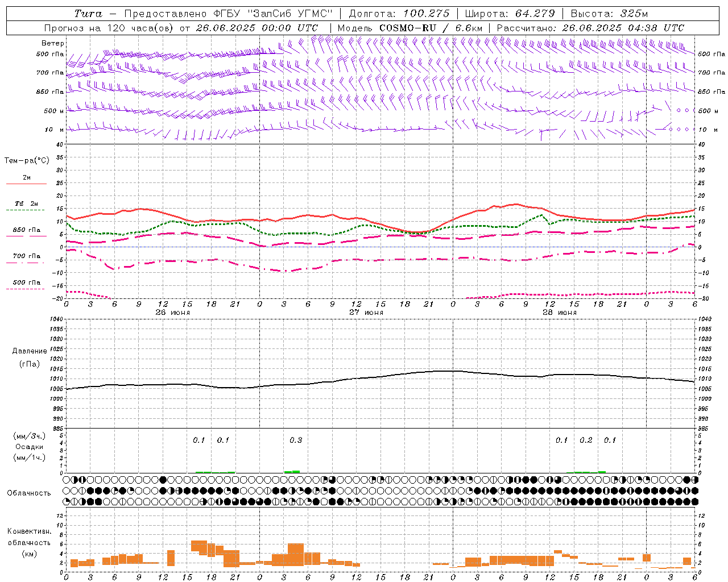728x582 pixels.
Task: Click the station name Tura in header
Action: 88,14
